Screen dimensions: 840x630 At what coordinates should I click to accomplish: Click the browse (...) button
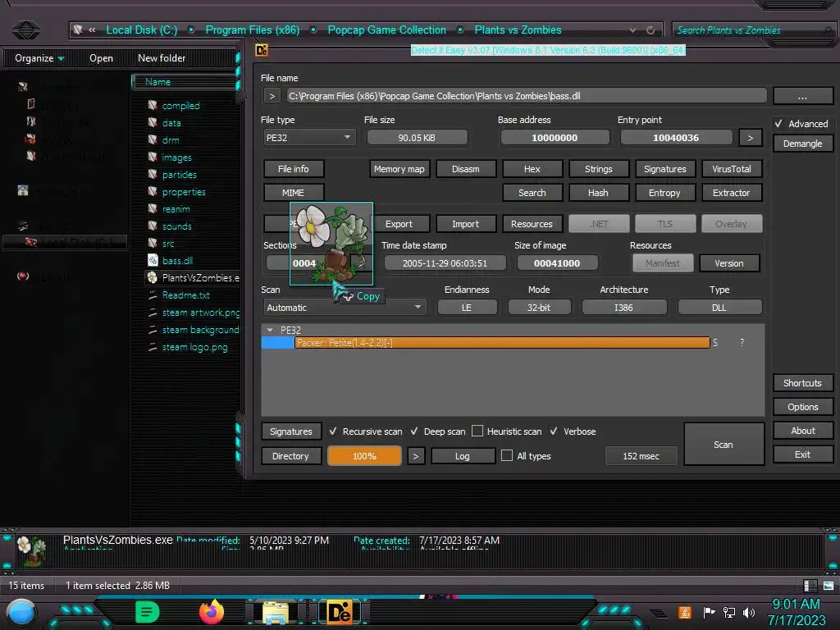point(802,96)
